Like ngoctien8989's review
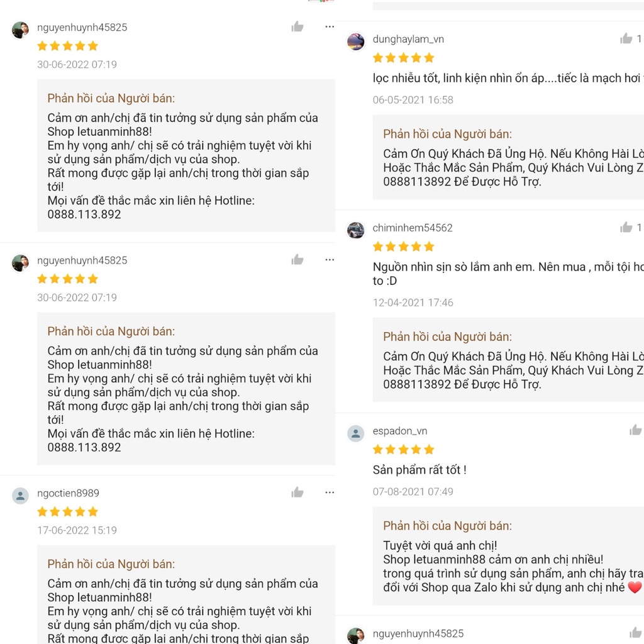Screen dimensions: 644x644 click(x=297, y=492)
